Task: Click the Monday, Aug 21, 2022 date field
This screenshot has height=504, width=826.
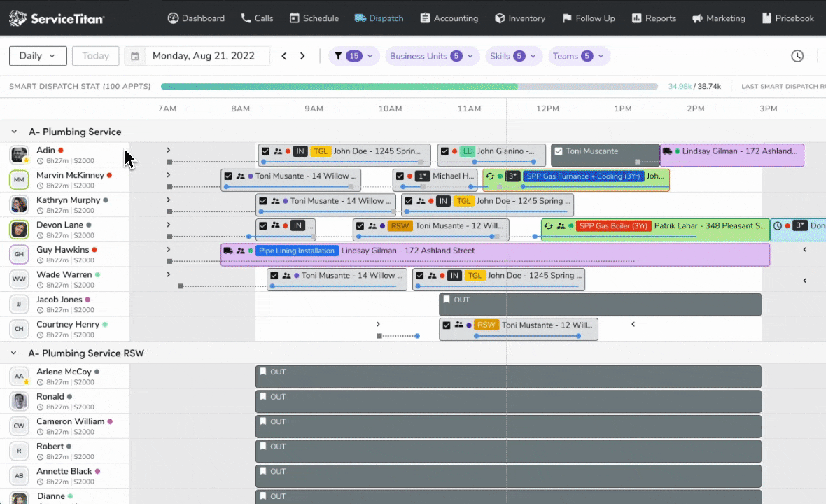Action: click(x=203, y=55)
